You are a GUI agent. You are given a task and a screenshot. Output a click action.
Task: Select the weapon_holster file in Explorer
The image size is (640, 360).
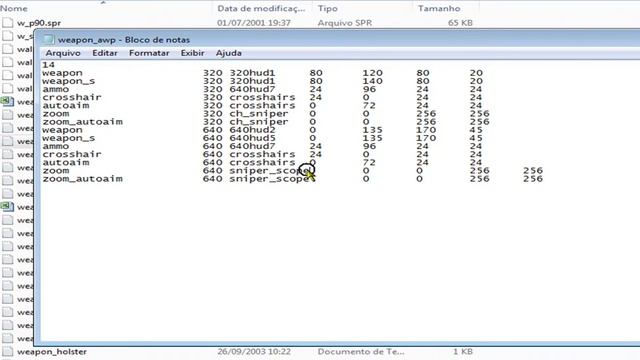pyautogui.click(x=52, y=351)
